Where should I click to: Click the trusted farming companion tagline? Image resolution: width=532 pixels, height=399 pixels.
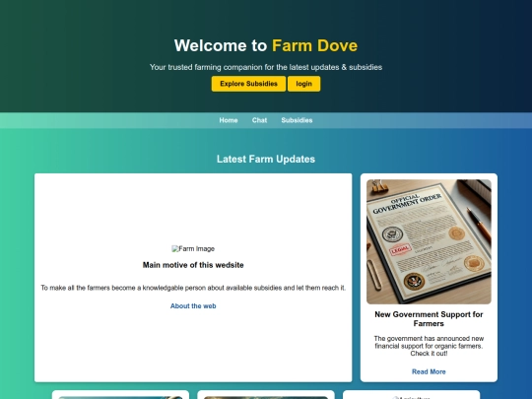266,67
